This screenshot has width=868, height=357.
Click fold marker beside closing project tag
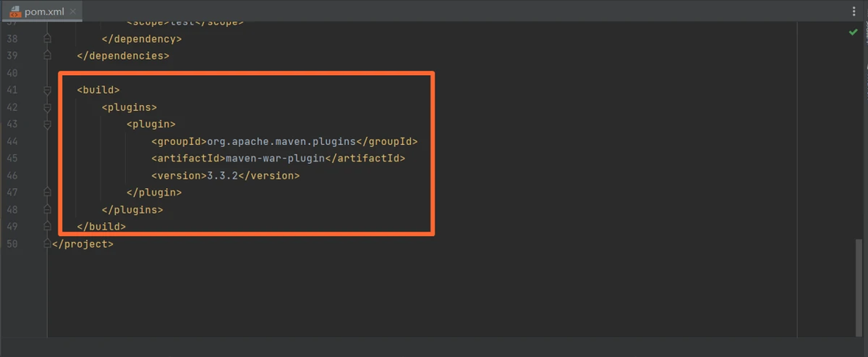point(47,244)
